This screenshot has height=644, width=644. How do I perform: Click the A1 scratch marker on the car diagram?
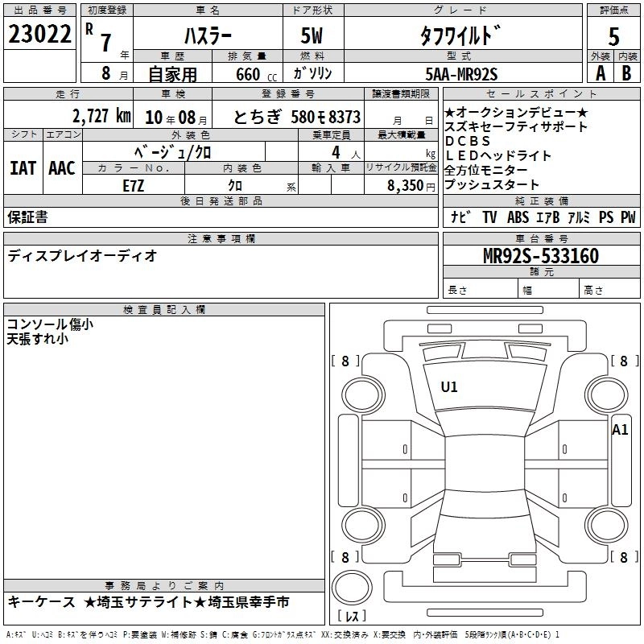pyautogui.click(x=620, y=429)
